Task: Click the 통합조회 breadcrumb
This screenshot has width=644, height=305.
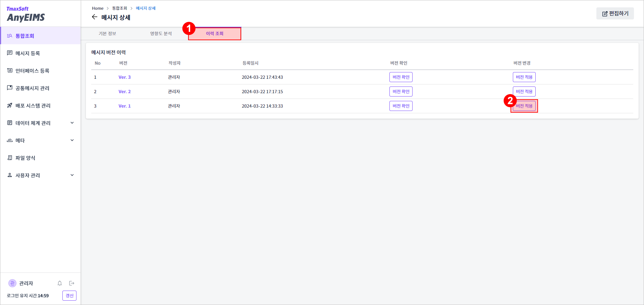Action: pos(119,8)
